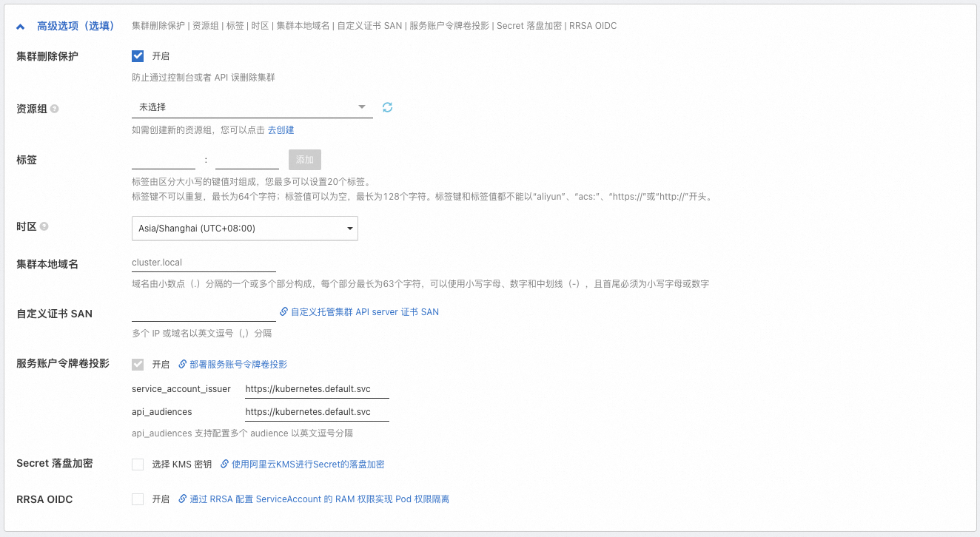Image resolution: width=980 pixels, height=537 pixels.
Task: Follow the 去创建 link
Action: tap(281, 130)
